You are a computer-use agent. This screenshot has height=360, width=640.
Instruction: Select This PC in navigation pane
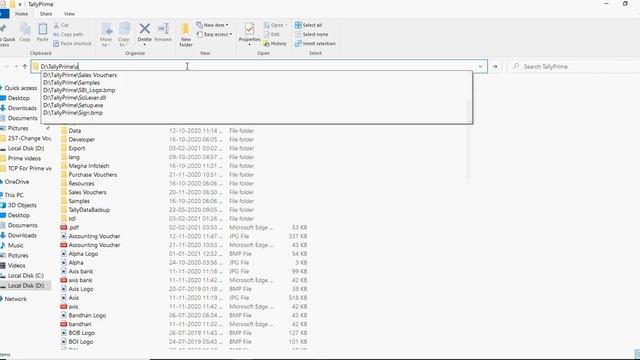click(x=14, y=195)
